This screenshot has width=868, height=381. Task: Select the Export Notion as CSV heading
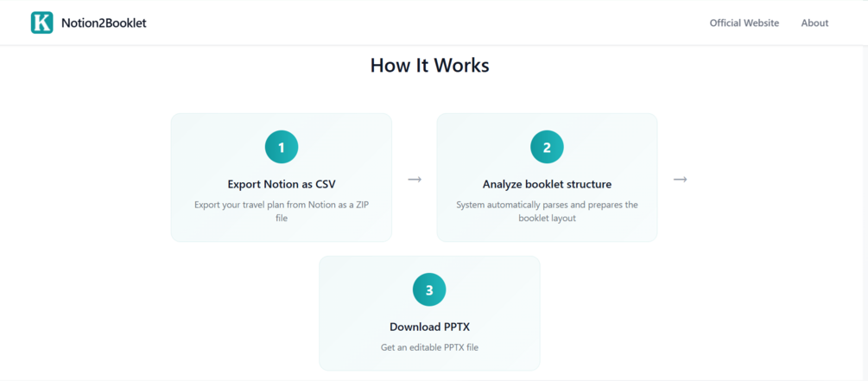pos(282,184)
